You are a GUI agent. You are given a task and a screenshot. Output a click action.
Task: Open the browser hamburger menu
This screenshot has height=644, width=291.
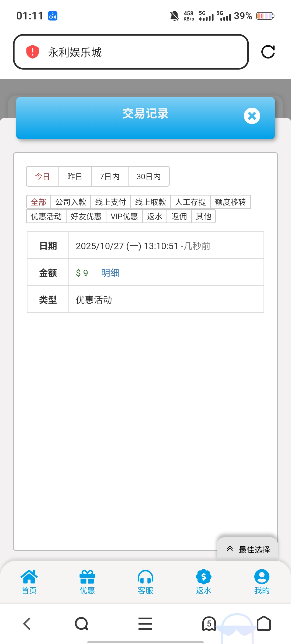pyautogui.click(x=145, y=624)
